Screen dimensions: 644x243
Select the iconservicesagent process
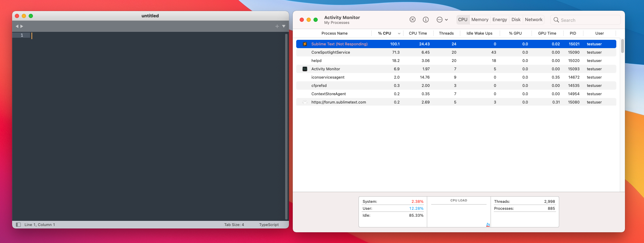456,77
